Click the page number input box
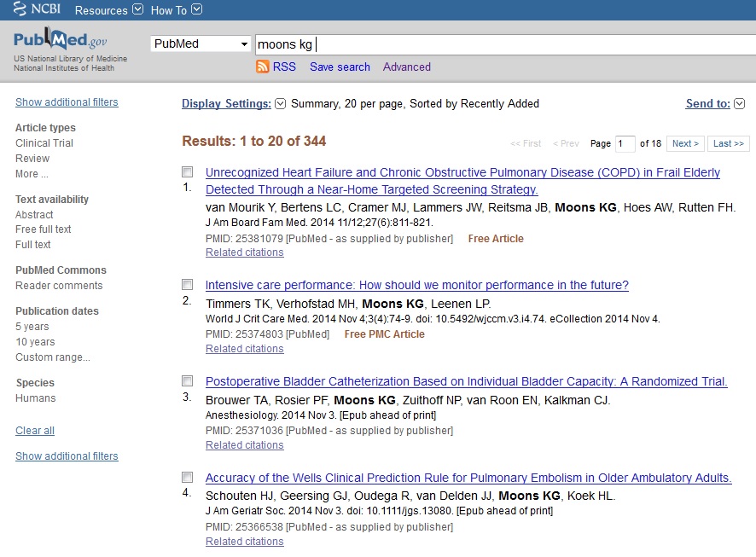756x557 pixels. pos(625,143)
